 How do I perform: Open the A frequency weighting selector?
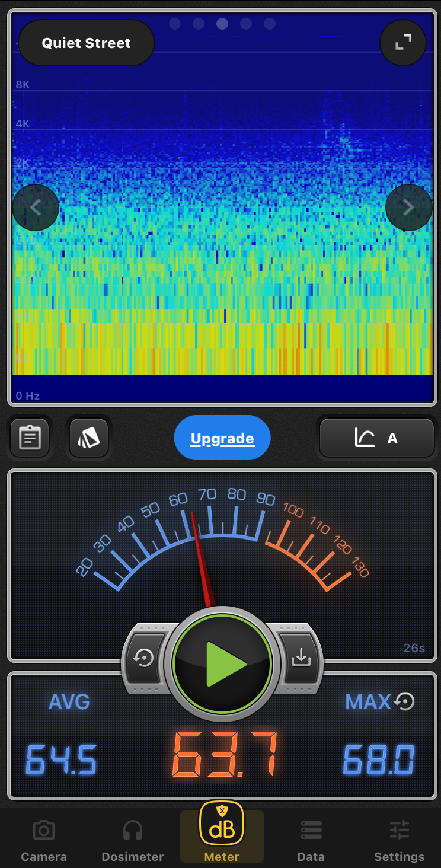pos(377,438)
